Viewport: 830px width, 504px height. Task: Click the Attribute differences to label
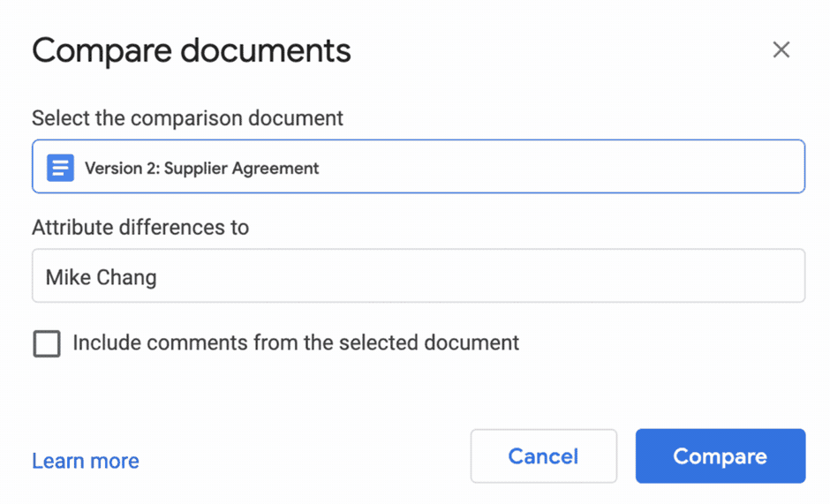point(140,227)
